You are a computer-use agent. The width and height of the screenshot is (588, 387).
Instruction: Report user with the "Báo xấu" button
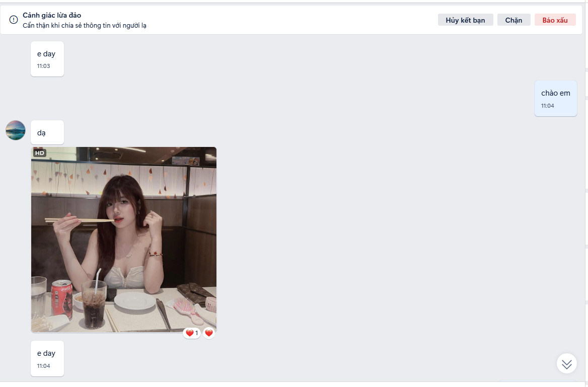click(x=555, y=20)
